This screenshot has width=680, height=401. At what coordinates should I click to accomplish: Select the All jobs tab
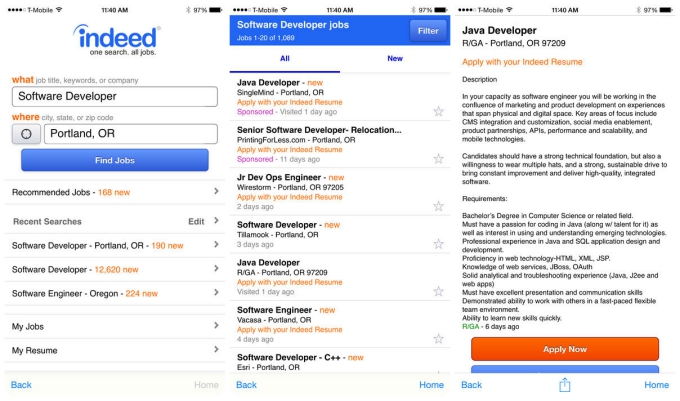(284, 59)
